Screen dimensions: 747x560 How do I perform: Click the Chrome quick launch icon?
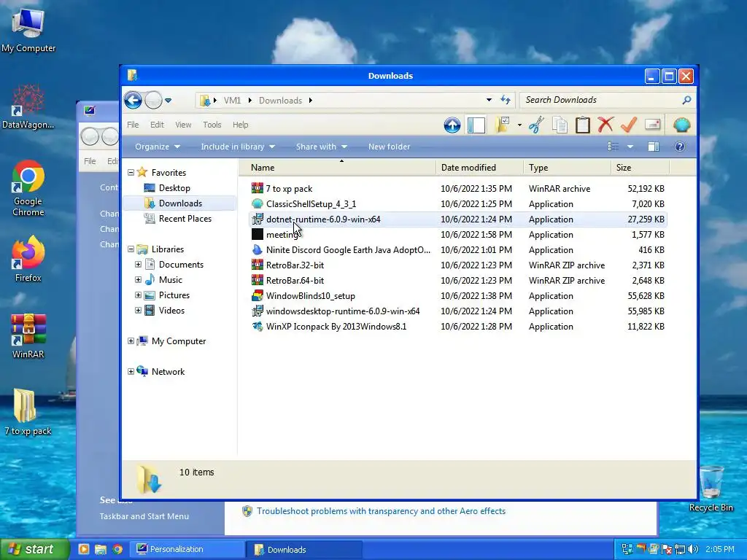(x=117, y=550)
